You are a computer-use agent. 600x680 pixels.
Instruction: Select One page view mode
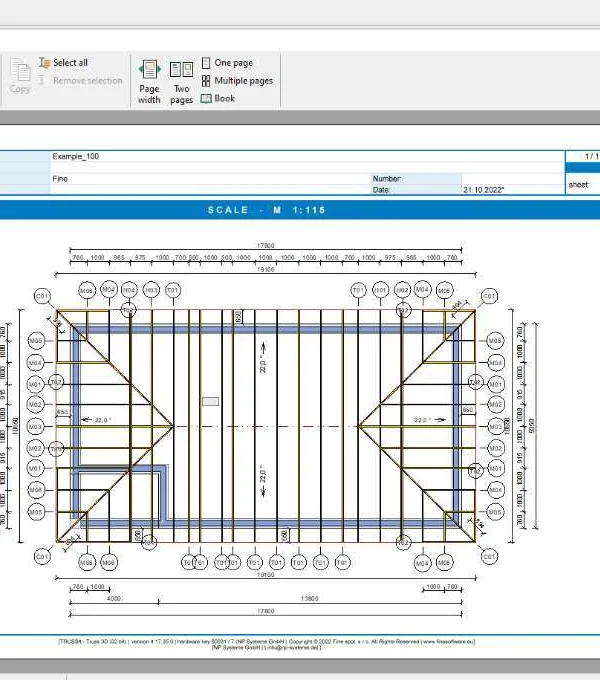(227, 63)
